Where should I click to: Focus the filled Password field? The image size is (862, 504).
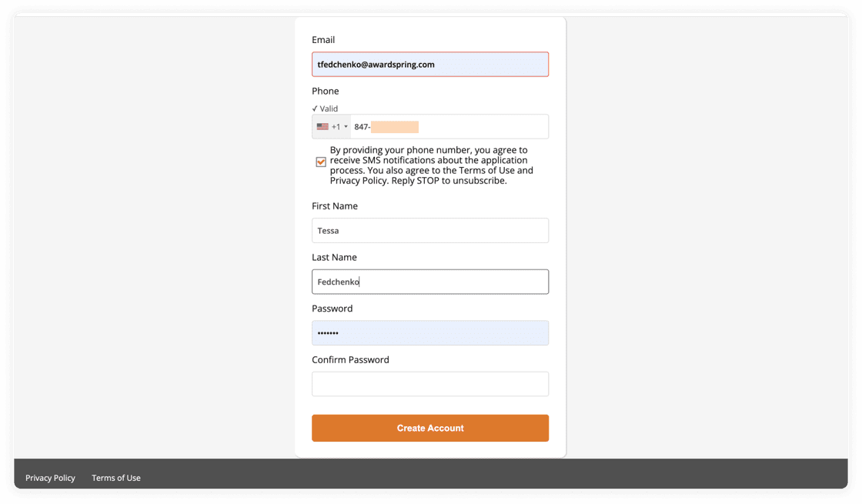(x=430, y=333)
